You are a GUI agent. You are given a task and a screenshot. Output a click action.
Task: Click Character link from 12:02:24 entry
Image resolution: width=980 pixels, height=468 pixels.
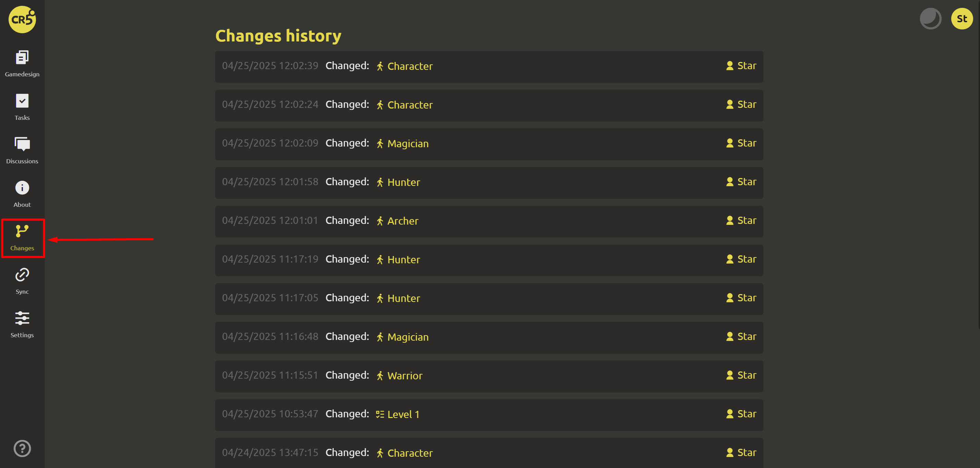coord(409,105)
